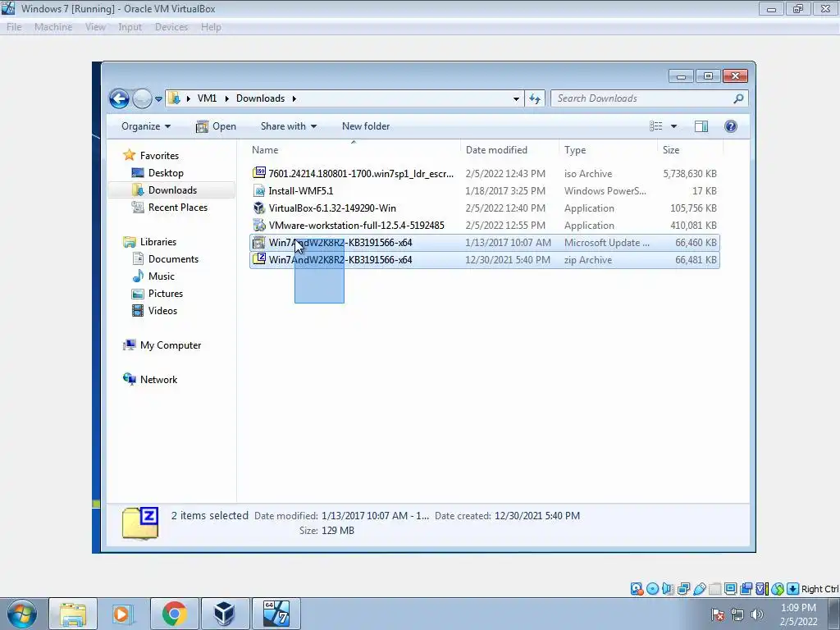Image resolution: width=840 pixels, height=630 pixels.
Task: Open the Organize menu
Action: pyautogui.click(x=146, y=126)
